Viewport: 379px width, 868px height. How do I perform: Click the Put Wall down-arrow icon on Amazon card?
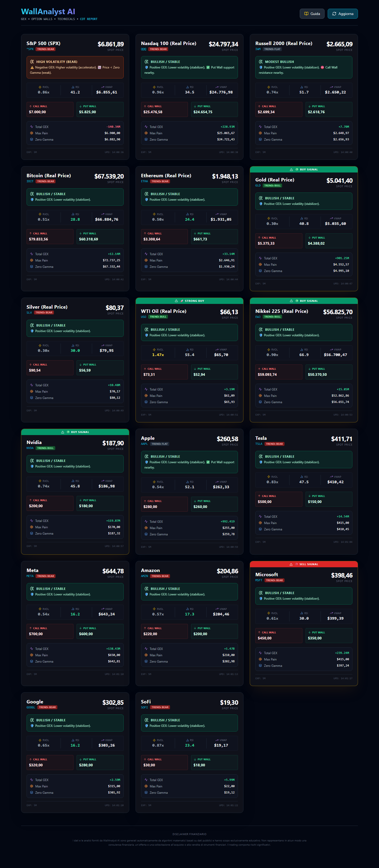[x=195, y=628]
